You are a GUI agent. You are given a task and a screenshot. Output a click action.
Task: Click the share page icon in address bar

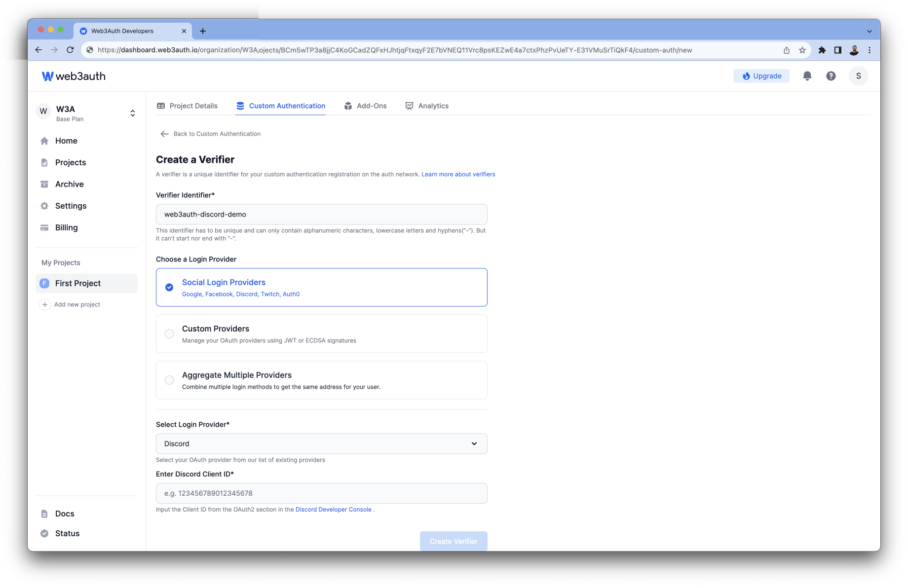click(x=787, y=50)
